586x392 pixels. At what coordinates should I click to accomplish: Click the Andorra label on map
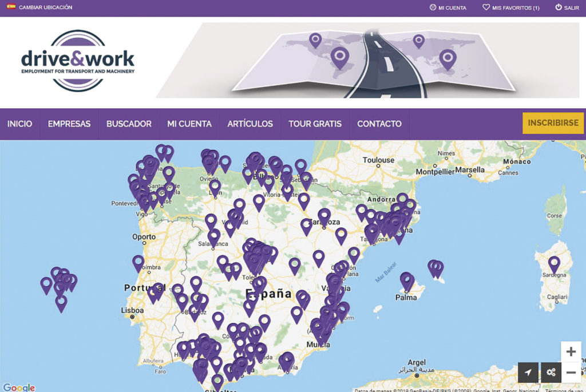coord(381,200)
